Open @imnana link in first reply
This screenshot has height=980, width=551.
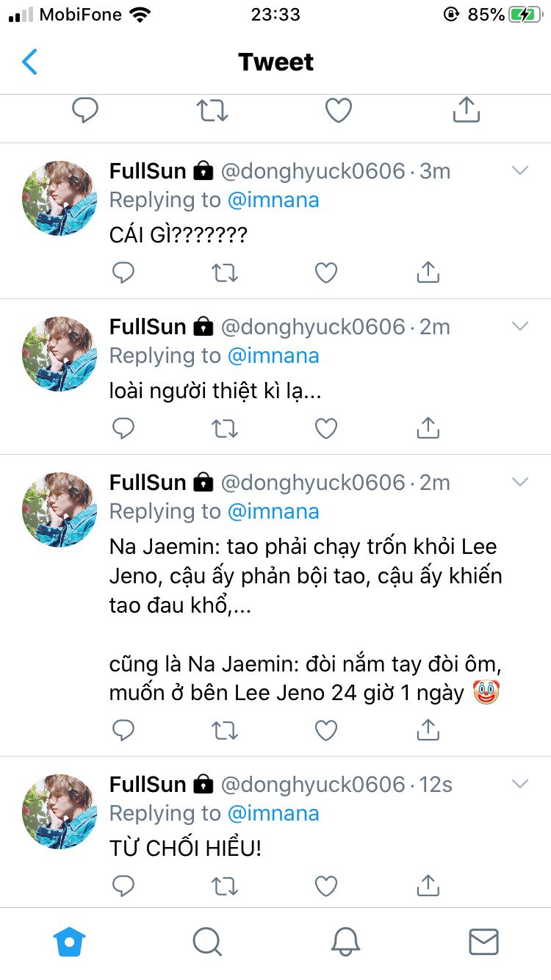tap(273, 200)
